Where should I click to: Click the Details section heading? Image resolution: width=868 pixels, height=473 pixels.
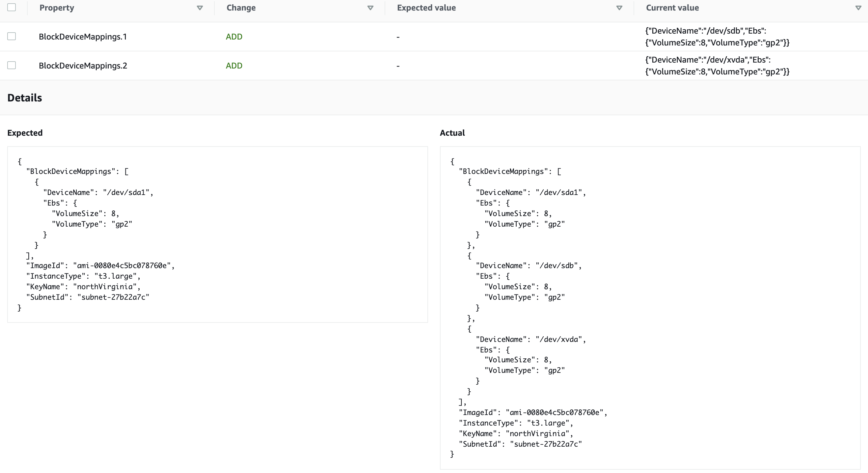click(25, 97)
